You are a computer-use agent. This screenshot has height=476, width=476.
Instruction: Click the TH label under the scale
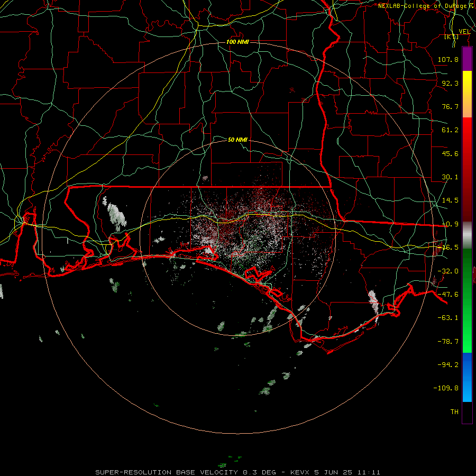454,412
